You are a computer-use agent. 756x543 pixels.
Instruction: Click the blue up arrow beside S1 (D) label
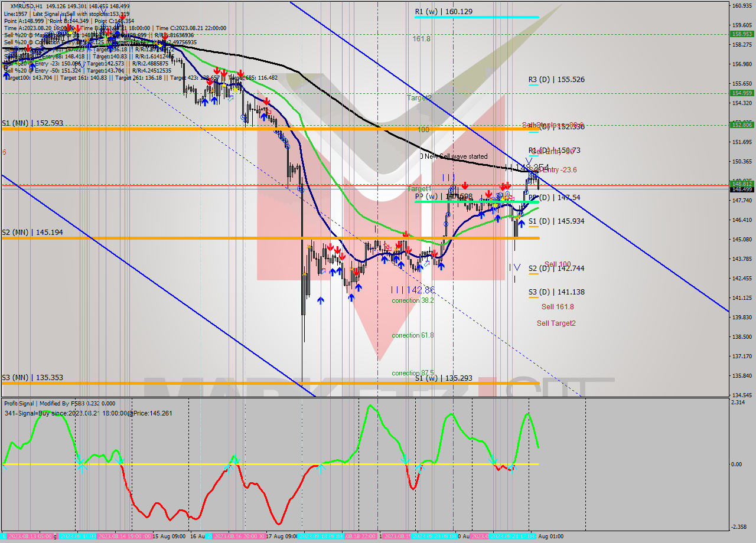(x=522, y=224)
